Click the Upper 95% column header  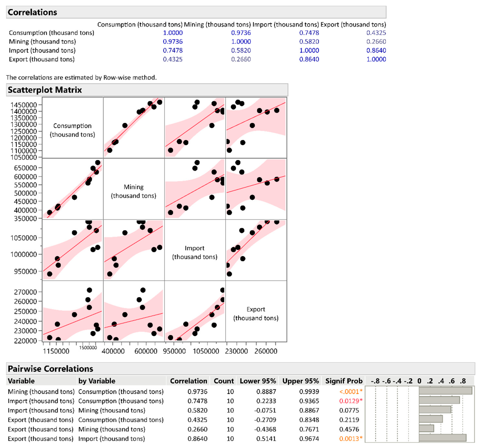pos(300,381)
